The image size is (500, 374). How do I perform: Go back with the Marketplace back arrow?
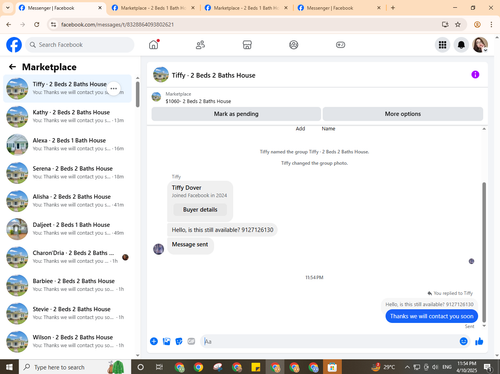[12, 67]
